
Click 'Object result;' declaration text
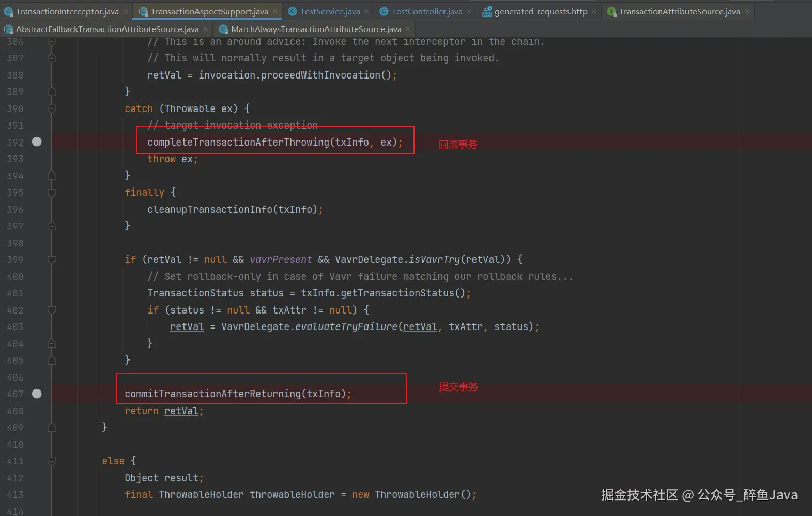click(x=164, y=478)
